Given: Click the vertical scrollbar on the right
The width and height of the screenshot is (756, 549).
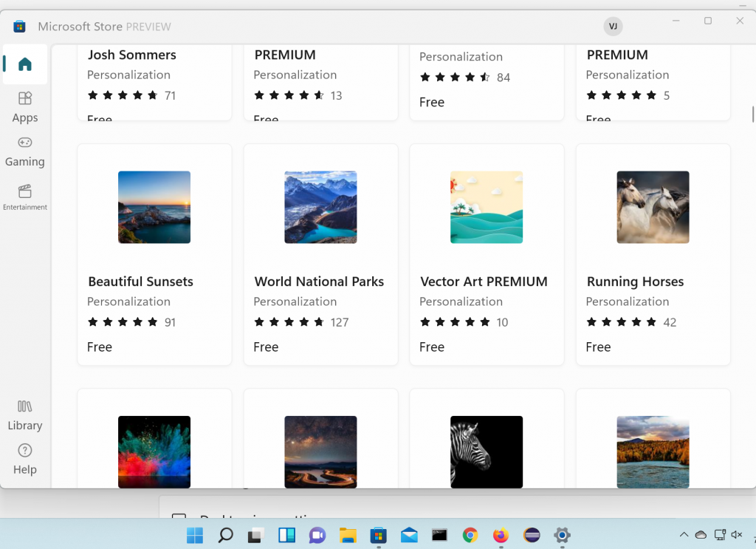Looking at the screenshot, I should point(752,115).
